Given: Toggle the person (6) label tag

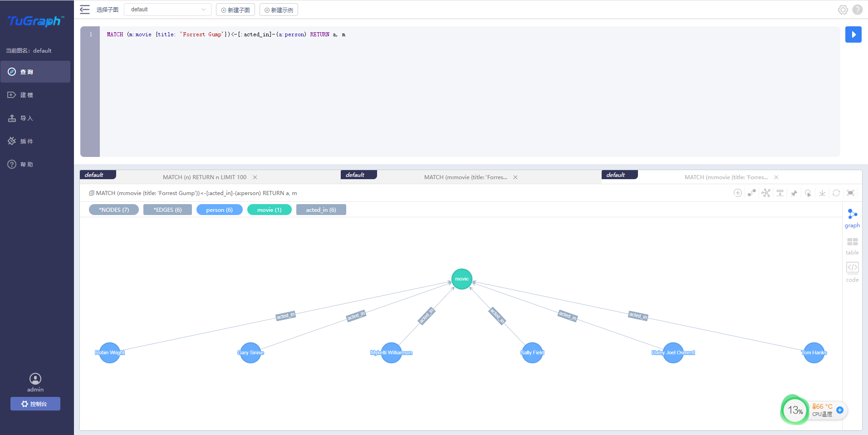Looking at the screenshot, I should click(x=220, y=210).
